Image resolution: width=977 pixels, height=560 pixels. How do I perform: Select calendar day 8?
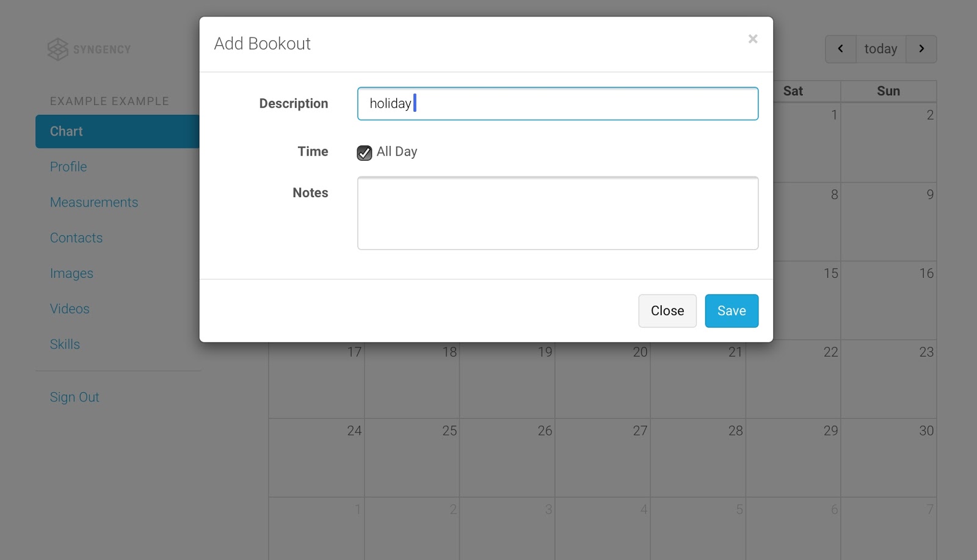807,222
